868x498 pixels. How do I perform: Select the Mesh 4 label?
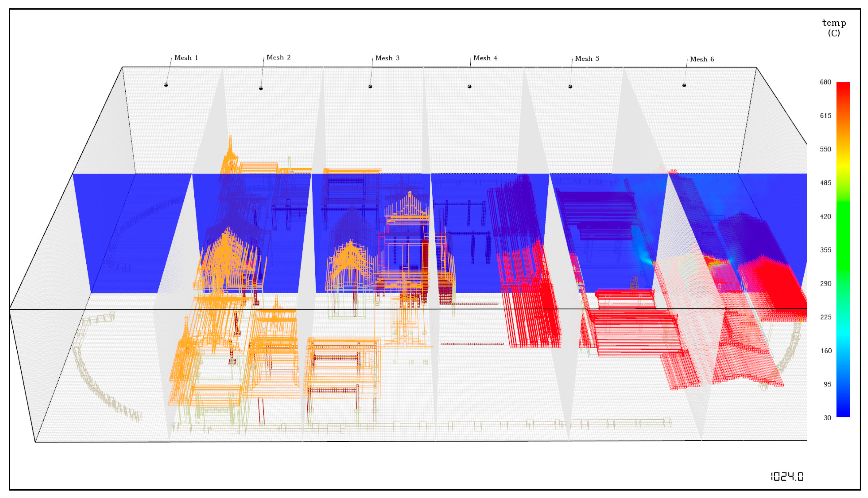coord(485,58)
